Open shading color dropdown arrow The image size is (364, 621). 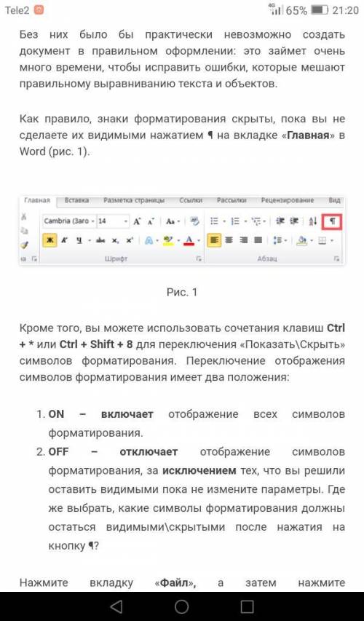(312, 240)
